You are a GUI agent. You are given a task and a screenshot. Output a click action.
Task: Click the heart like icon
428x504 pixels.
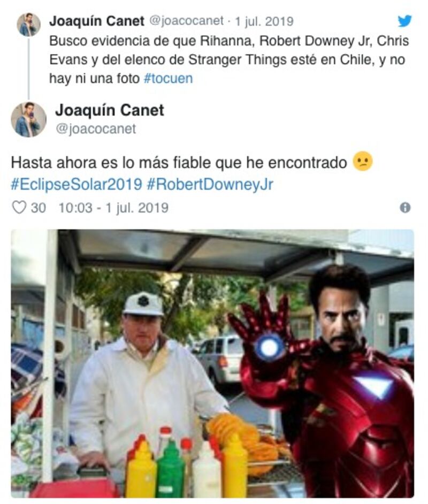coord(19,208)
